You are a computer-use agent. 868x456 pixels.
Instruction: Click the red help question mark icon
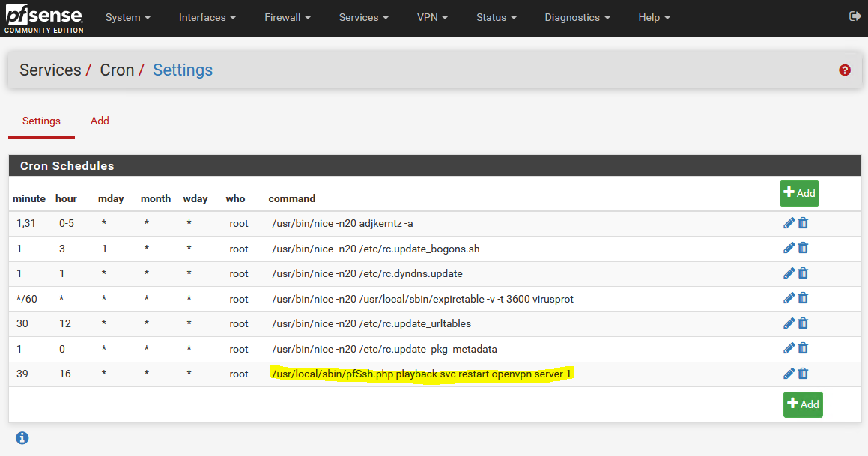point(845,70)
